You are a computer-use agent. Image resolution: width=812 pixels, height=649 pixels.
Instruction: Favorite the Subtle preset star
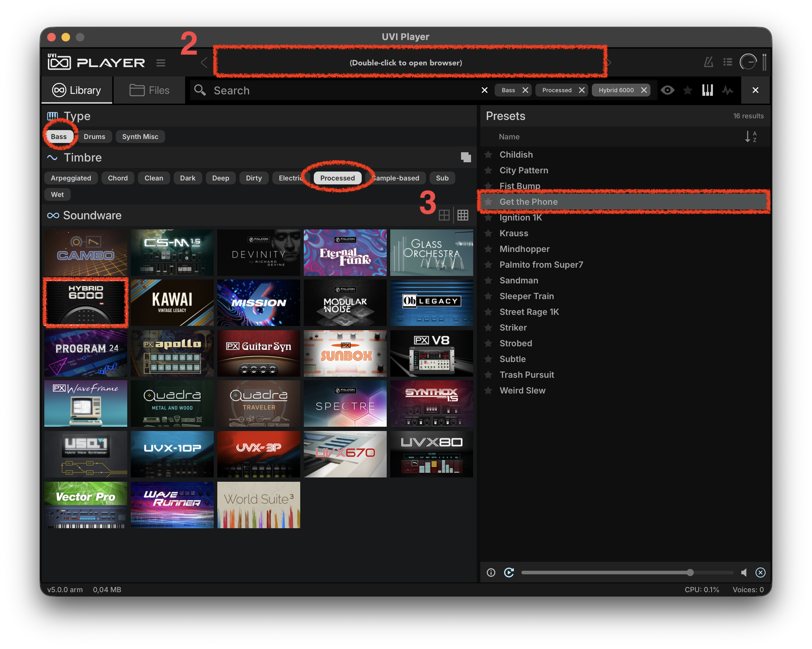[489, 359]
